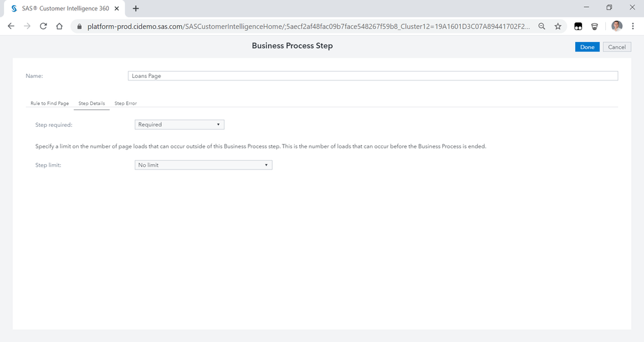Switch to the Rule to Find Page tab
Image resolution: width=644 pixels, height=342 pixels.
(50, 103)
